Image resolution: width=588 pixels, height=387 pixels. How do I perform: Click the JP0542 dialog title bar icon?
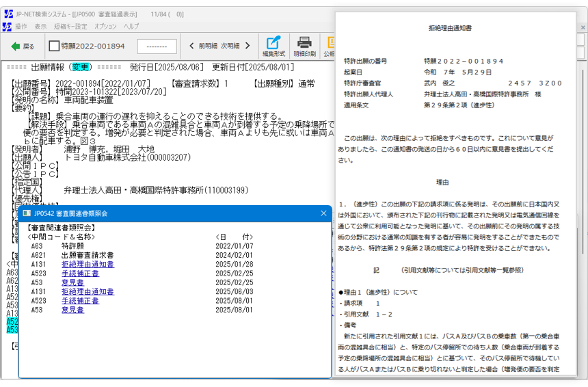(27, 213)
